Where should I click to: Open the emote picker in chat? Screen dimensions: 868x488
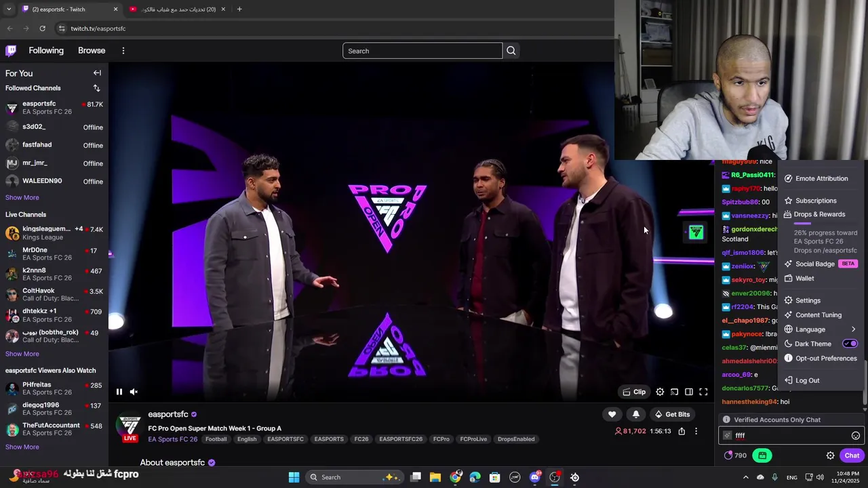(855, 436)
